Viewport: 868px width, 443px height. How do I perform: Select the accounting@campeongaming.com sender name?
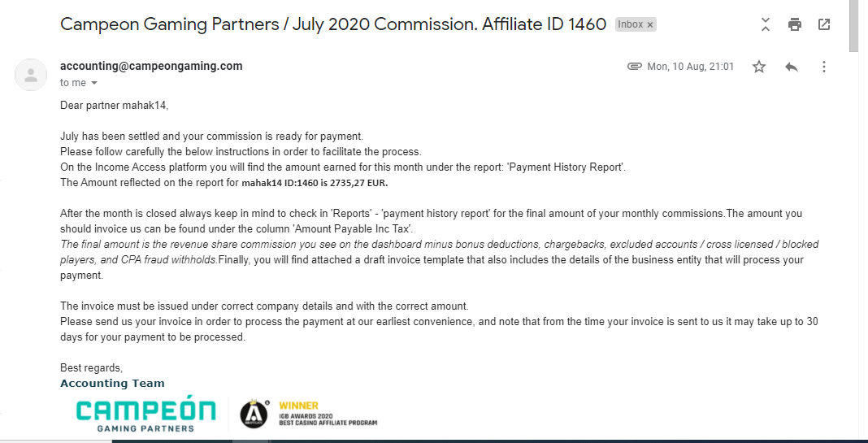click(151, 66)
